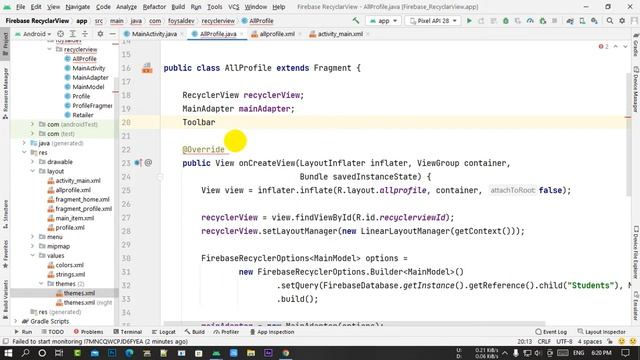Click the Search Everywhere magnifier icon
Viewport: 640px width, 360px height.
point(609,20)
